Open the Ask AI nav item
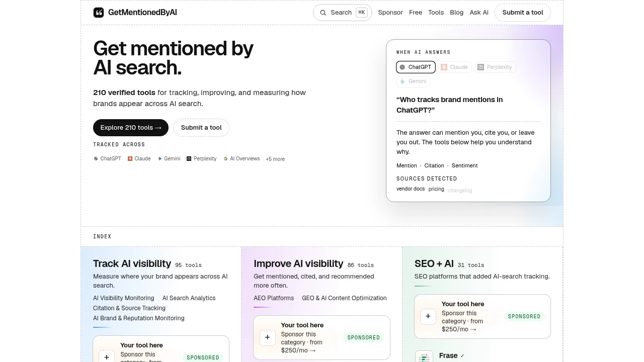The width and height of the screenshot is (644, 362). tap(479, 13)
